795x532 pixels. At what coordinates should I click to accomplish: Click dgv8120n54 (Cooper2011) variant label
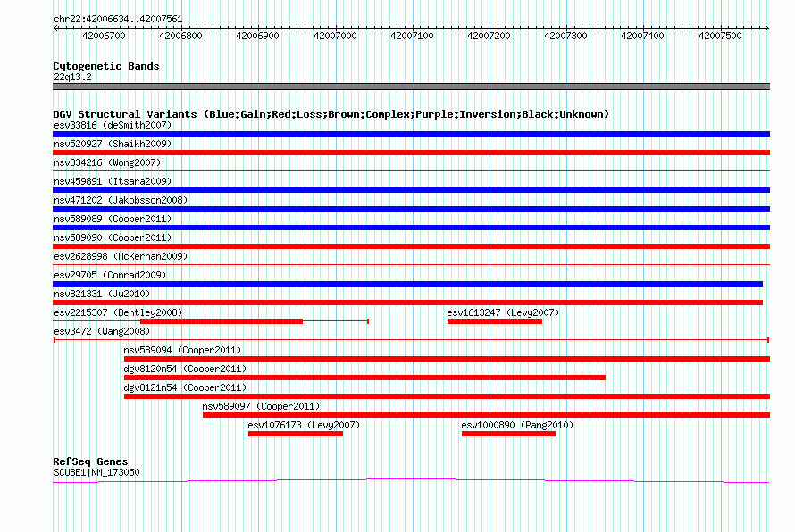[185, 369]
